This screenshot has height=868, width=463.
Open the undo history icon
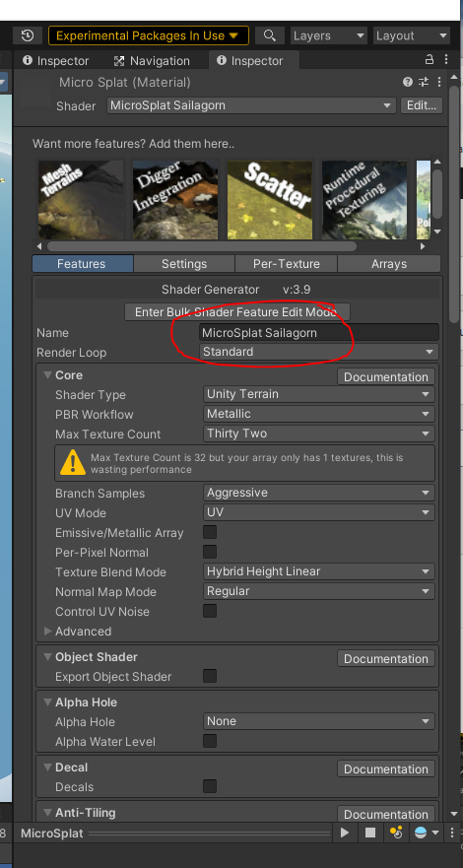28,36
